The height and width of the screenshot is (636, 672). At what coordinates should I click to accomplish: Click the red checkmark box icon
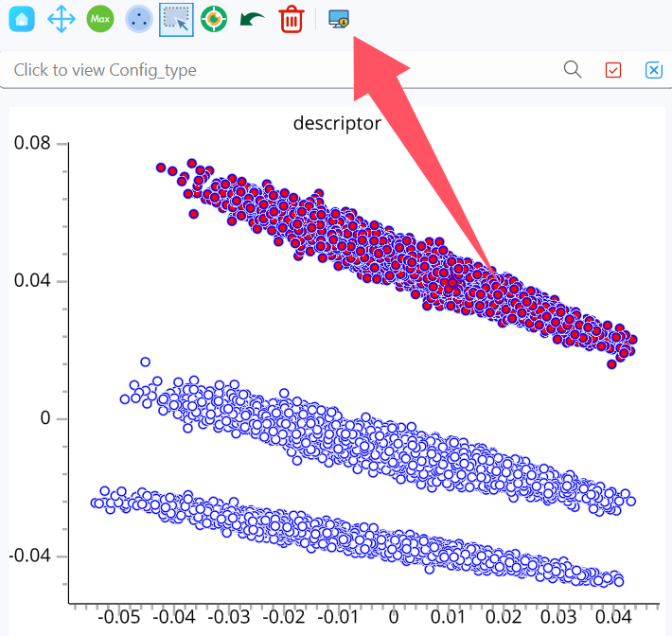[613, 70]
